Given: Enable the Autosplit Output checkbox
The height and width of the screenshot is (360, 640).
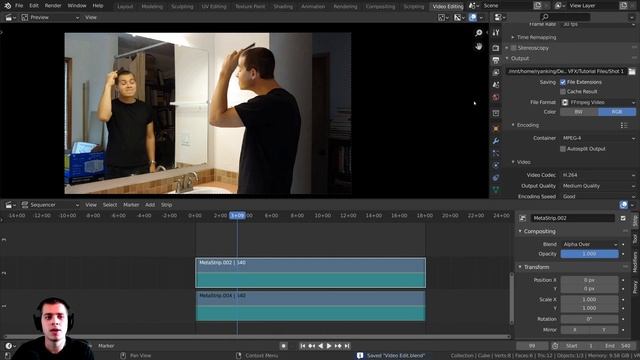Looking at the screenshot, I should (563, 149).
